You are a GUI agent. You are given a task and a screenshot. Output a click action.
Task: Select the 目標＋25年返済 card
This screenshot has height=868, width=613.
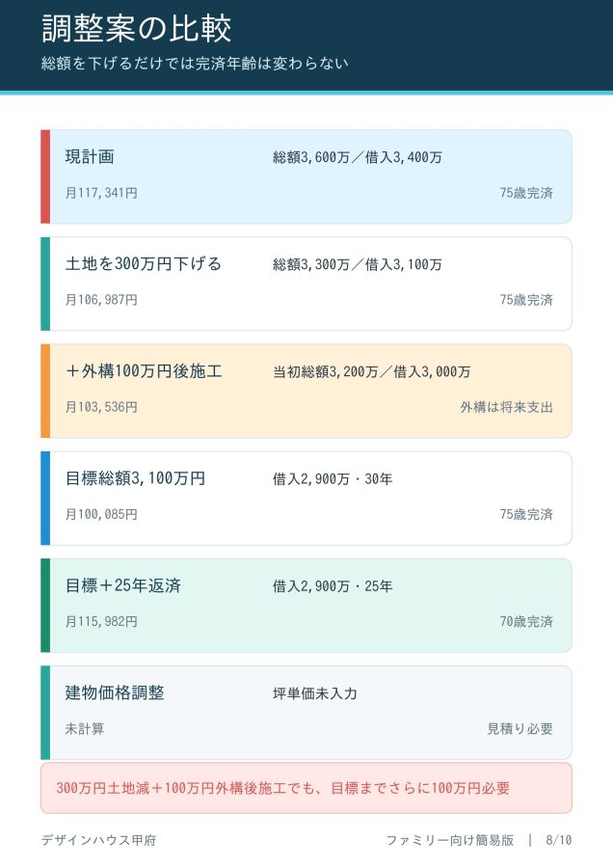point(306,605)
